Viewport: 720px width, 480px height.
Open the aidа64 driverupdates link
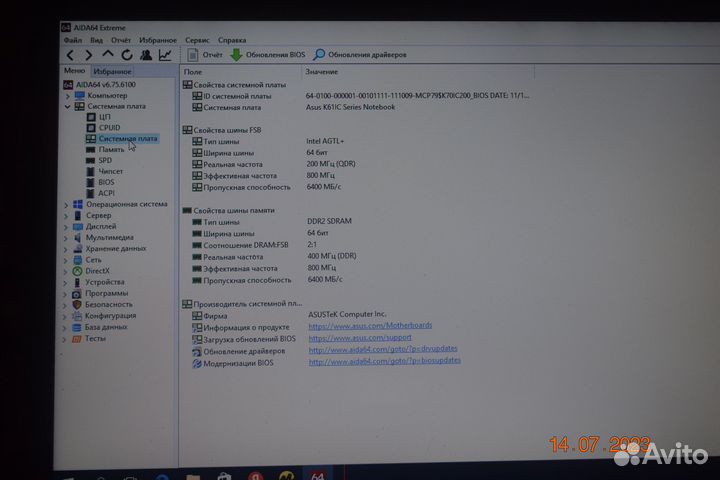383,350
